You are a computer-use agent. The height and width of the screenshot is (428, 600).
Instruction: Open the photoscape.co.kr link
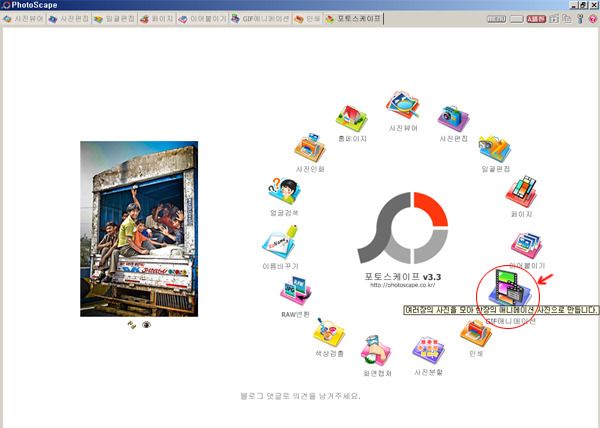(x=403, y=285)
